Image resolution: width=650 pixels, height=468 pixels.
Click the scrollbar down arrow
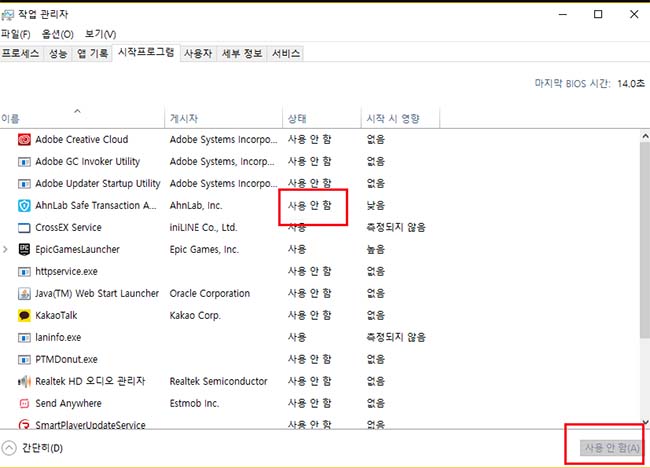[645, 422]
